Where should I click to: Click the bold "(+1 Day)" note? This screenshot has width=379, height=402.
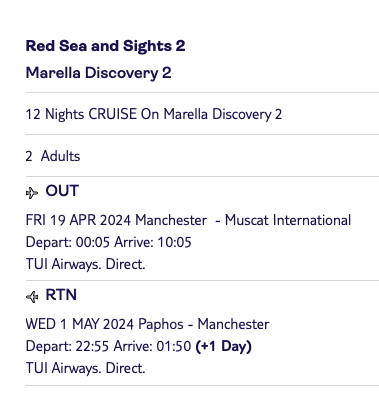tap(223, 346)
